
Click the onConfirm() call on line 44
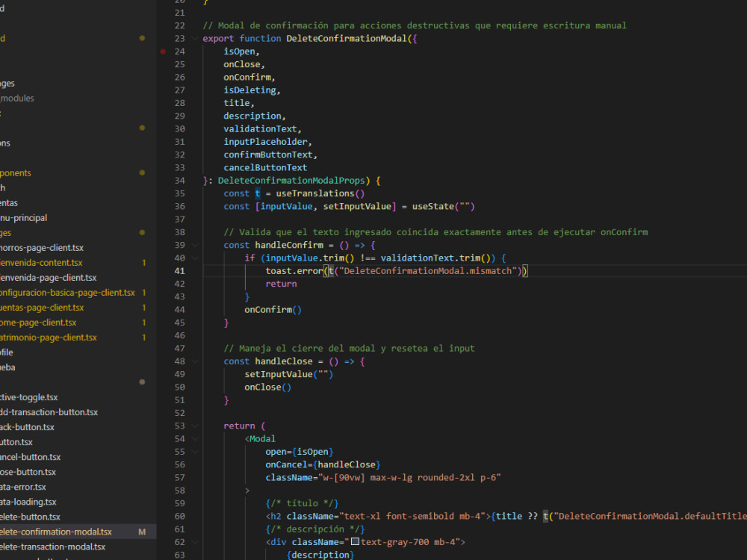(x=273, y=310)
